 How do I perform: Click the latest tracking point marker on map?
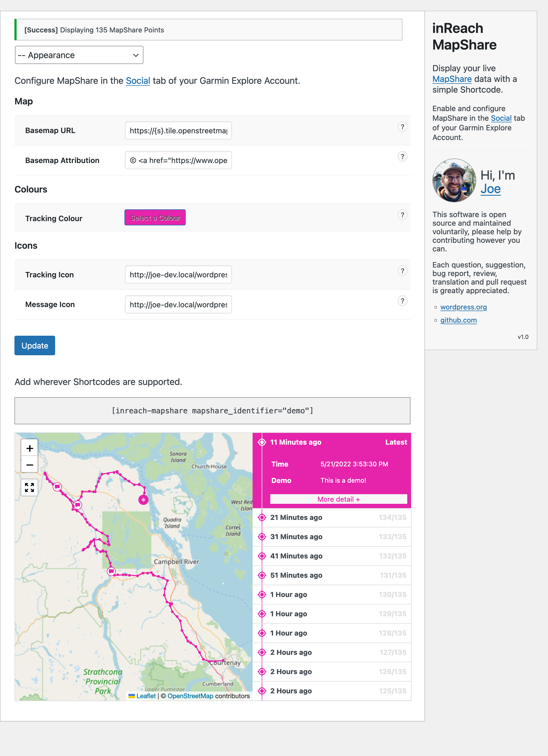pyautogui.click(x=143, y=500)
